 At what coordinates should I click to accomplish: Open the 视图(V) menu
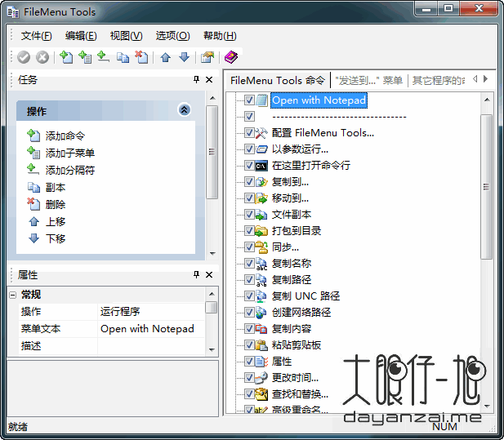tap(126, 36)
